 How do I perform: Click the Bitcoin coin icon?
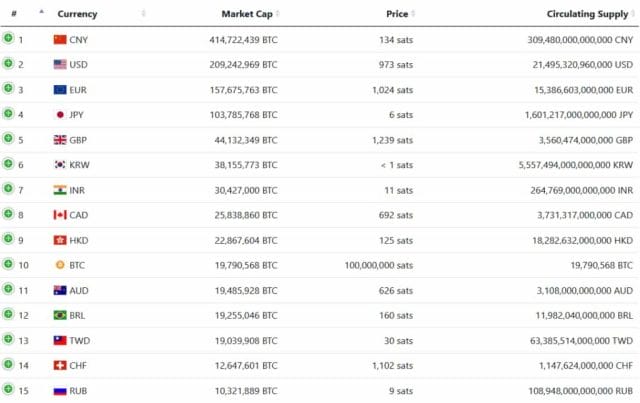click(x=60, y=265)
